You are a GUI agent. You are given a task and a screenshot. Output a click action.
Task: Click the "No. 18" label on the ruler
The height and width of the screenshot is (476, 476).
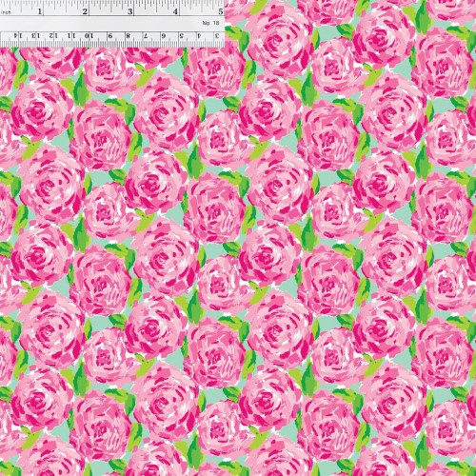tap(211, 23)
